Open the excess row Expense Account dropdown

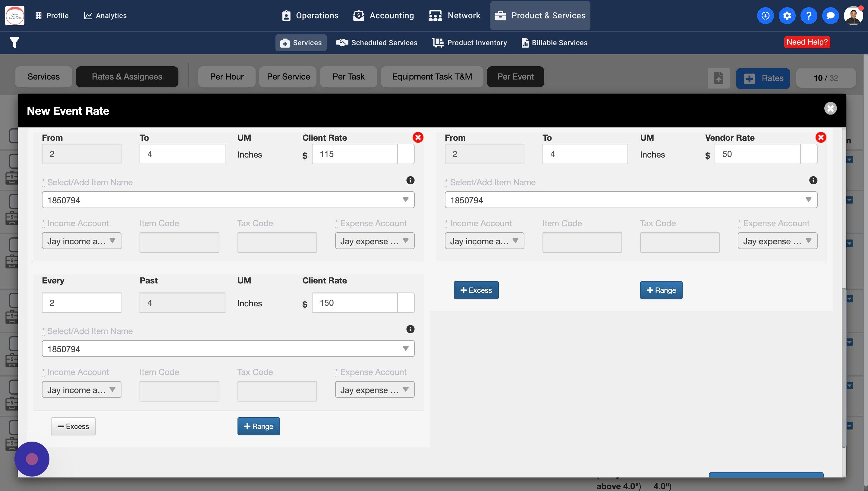374,390
